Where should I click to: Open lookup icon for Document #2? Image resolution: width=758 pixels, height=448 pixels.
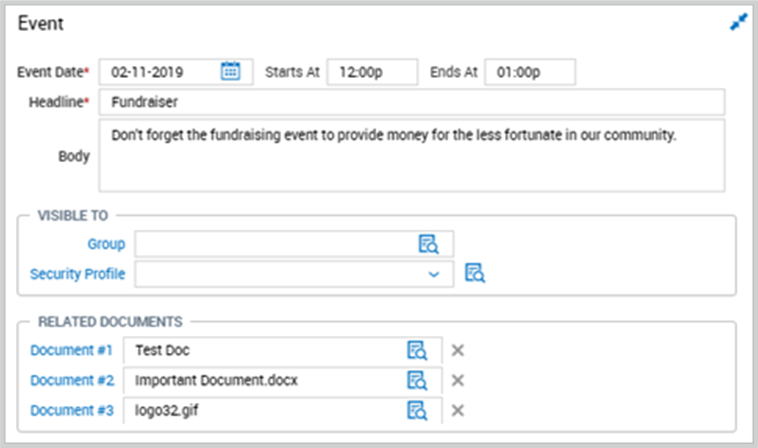coord(417,380)
